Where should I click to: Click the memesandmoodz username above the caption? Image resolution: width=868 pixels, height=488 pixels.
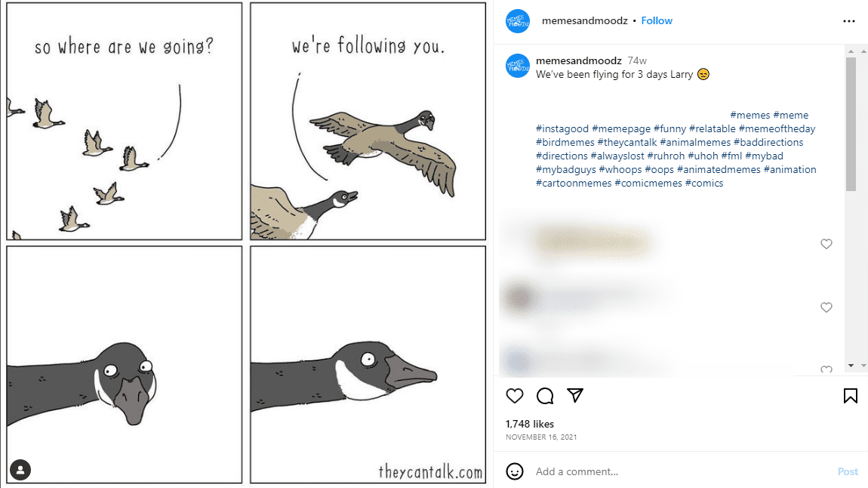point(578,60)
